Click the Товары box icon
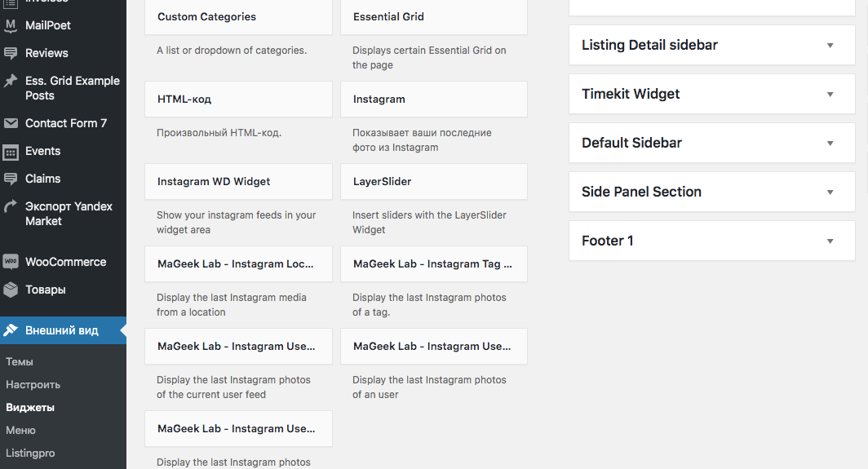This screenshot has height=469, width=868. [x=11, y=290]
